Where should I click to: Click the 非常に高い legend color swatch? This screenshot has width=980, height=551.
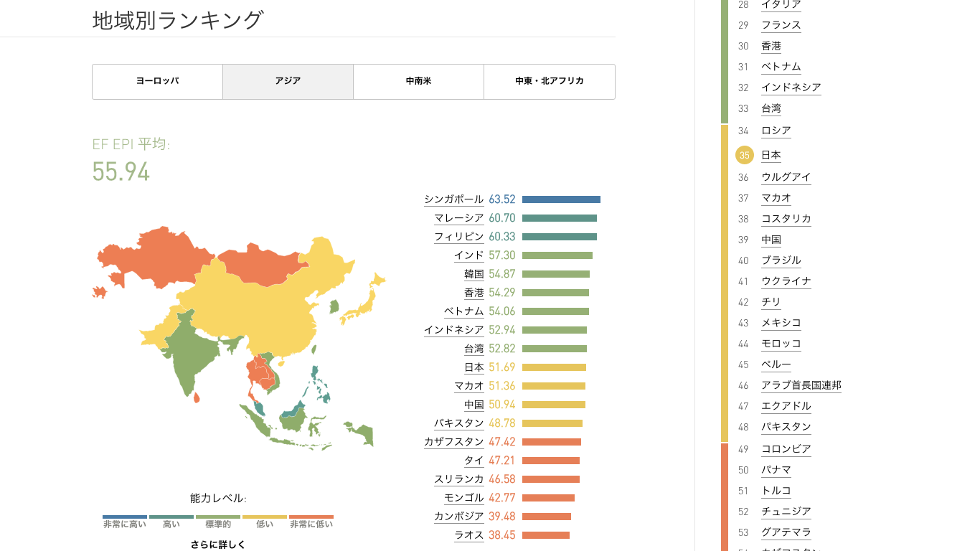click(x=125, y=517)
